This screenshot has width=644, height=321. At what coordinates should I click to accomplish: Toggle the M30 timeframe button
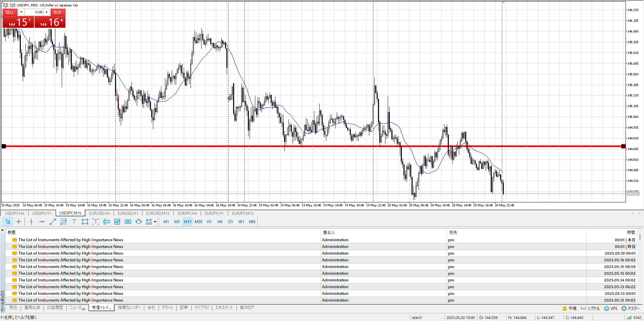click(198, 221)
